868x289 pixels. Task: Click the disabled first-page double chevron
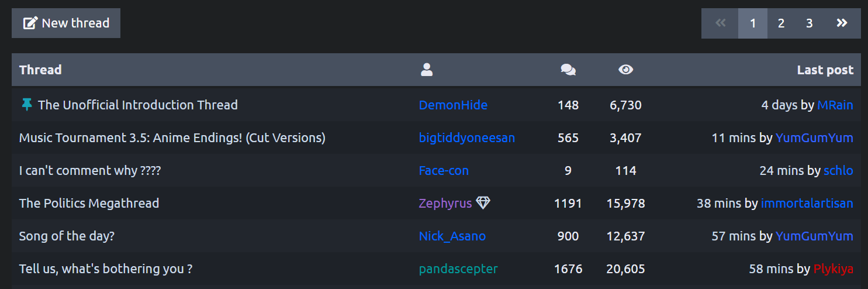tap(720, 23)
